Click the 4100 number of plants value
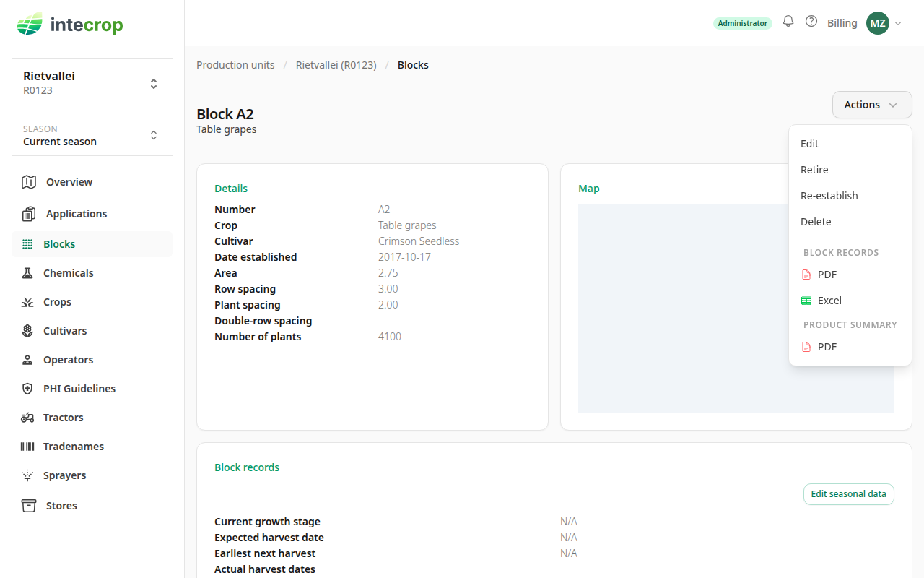The image size is (924, 578). [390, 337]
